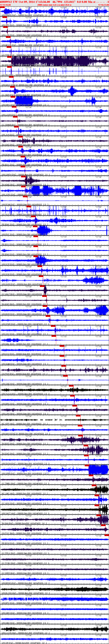Select the UW.RRHS EHZ station label

click(26, 15)
